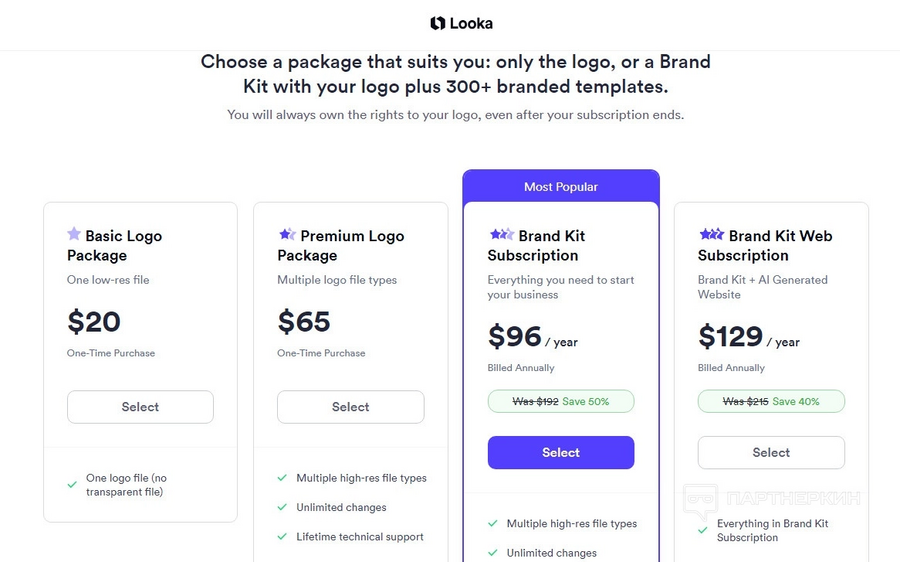Screen dimensions: 900x562
Task: Click the triple-star icon beside Brand Kit Web
Action: click(712, 234)
